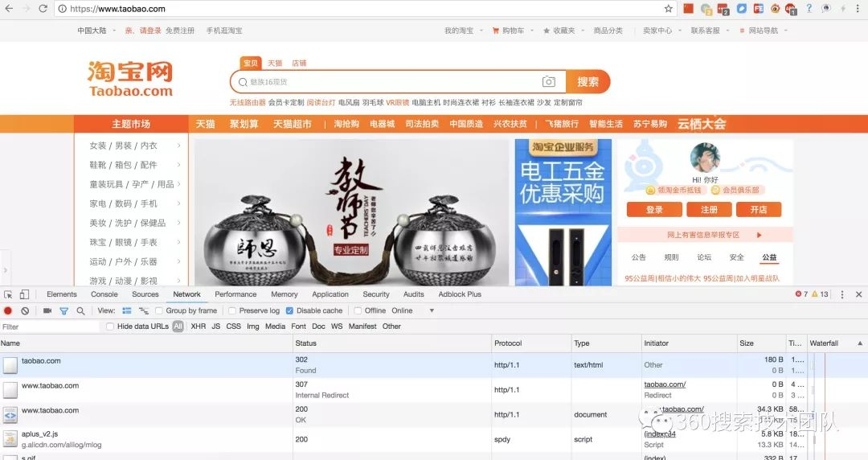Click the aplus_v2.js file icon

pos(10,439)
